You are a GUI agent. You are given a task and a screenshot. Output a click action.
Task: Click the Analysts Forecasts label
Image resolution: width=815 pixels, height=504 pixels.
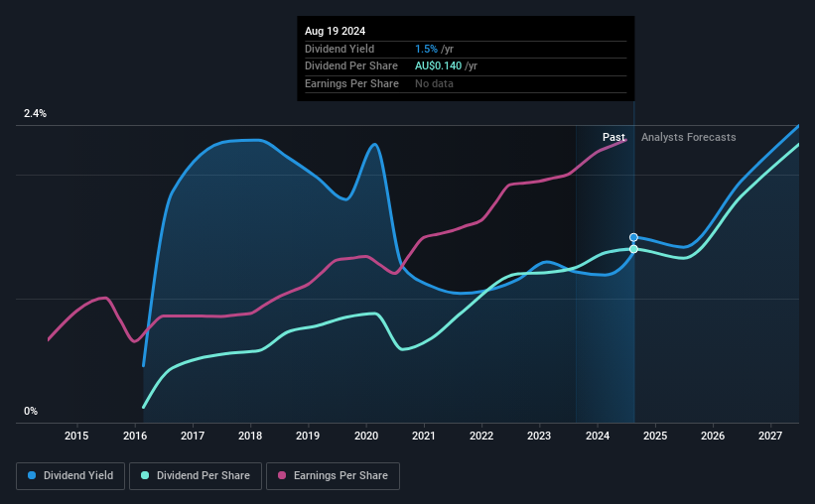click(688, 137)
